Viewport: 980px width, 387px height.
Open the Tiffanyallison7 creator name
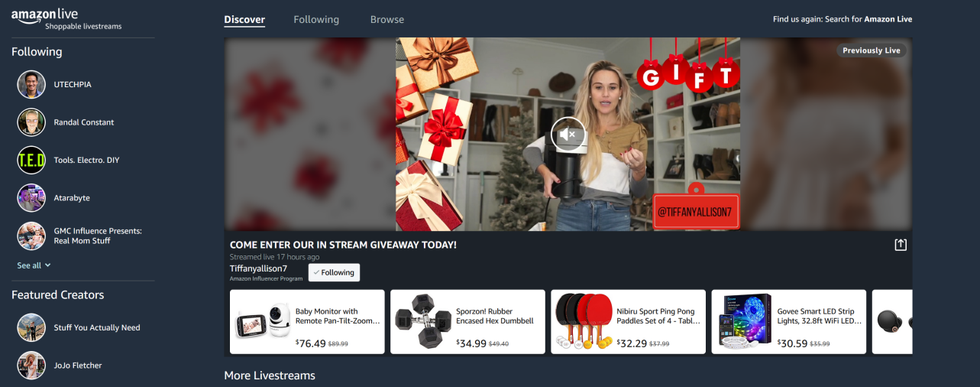(x=258, y=268)
